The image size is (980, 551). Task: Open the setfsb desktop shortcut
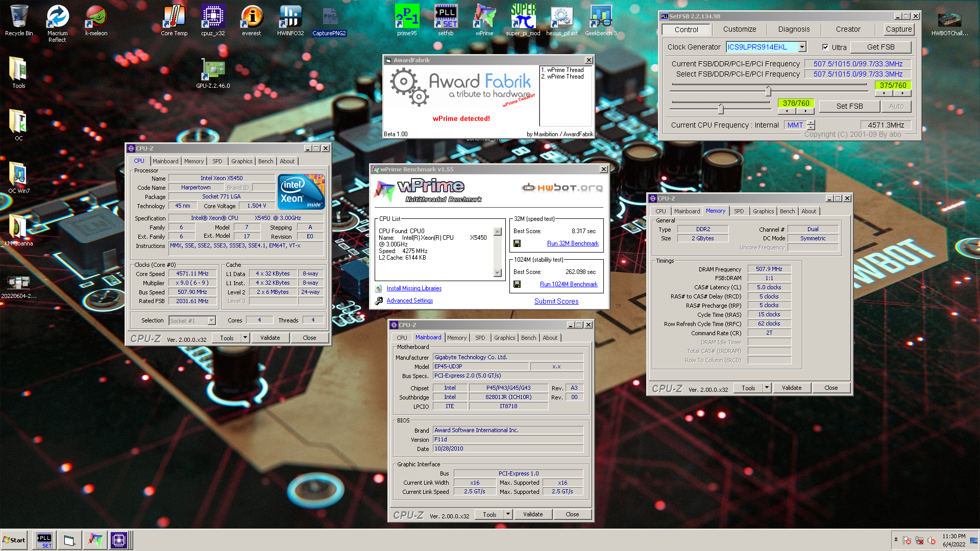[446, 21]
